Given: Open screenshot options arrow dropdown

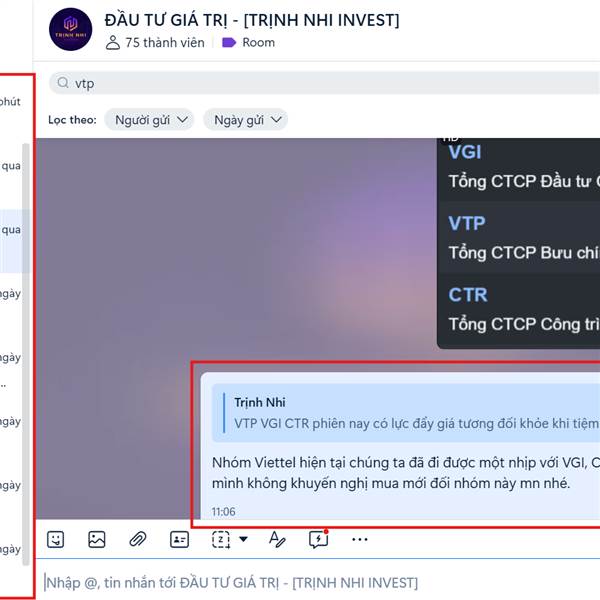Looking at the screenshot, I should point(243,540).
